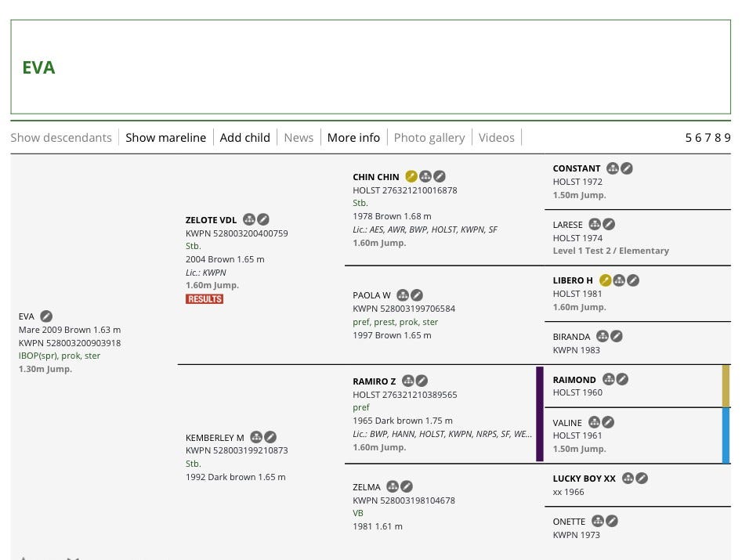Click the purple color bar beside RAMIRO Z
Image resolution: width=742 pixels, height=560 pixels.
click(x=539, y=414)
